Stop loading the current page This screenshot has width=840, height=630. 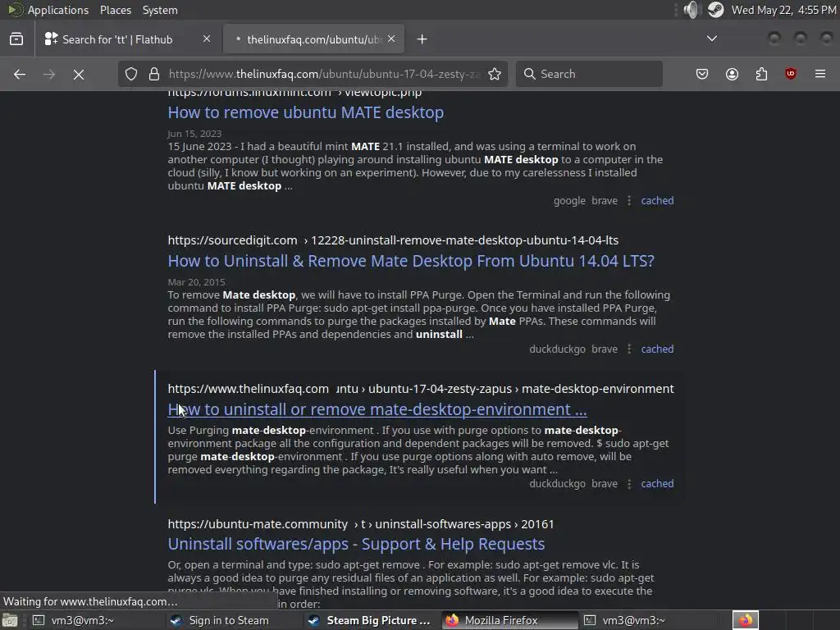pos(79,74)
